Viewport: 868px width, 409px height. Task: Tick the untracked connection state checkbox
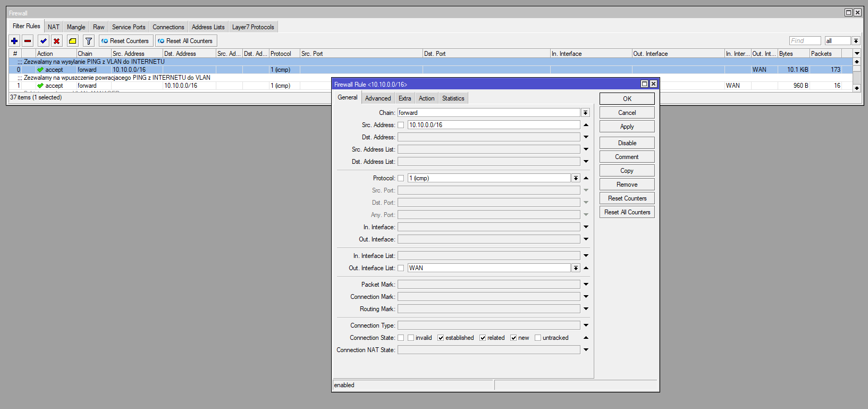click(x=538, y=338)
